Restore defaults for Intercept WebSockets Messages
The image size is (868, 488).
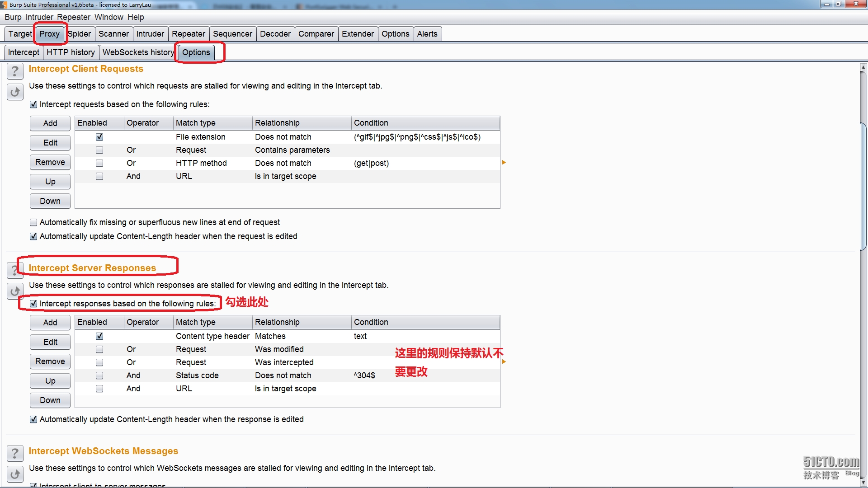(15, 474)
